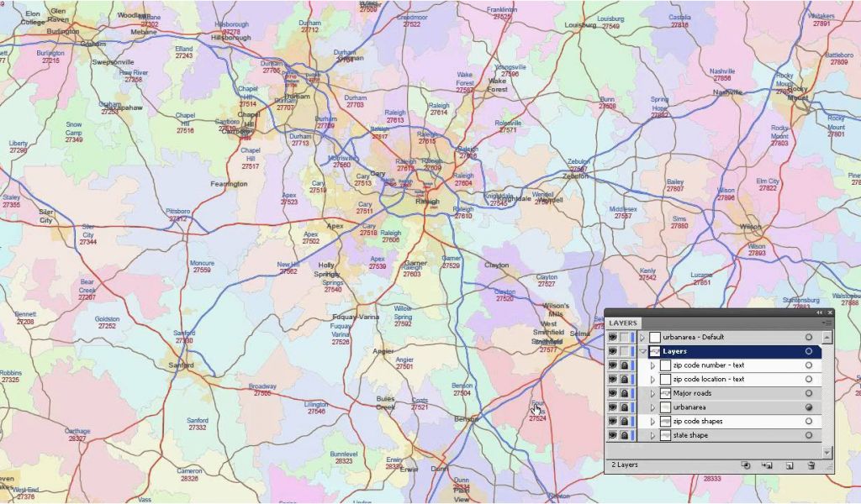Click the target circle for urbanarea layer
The image size is (861, 504).
(x=809, y=407)
